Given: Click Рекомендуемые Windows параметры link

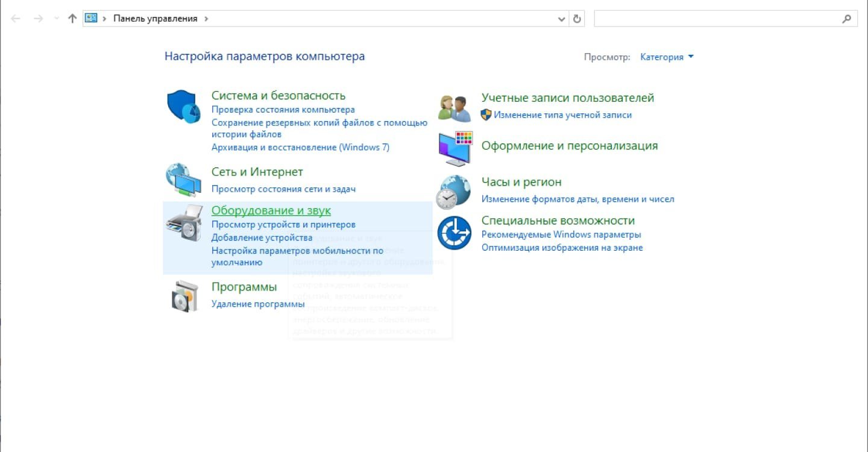Looking at the screenshot, I should (x=561, y=234).
